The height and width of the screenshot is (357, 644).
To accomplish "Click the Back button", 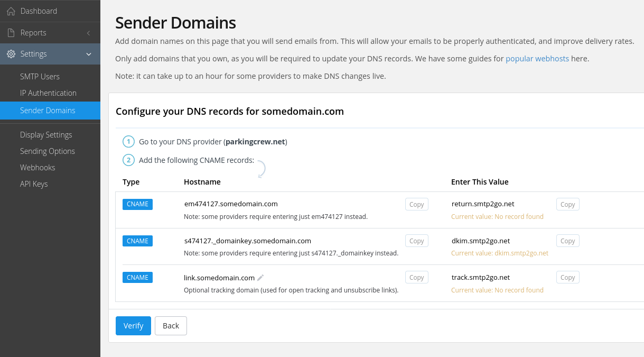I will (x=171, y=326).
